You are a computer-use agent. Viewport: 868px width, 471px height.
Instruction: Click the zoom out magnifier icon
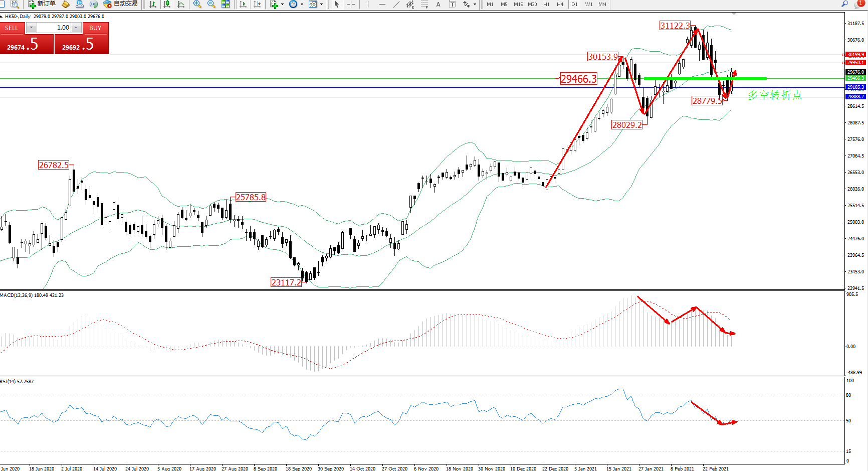211,4
